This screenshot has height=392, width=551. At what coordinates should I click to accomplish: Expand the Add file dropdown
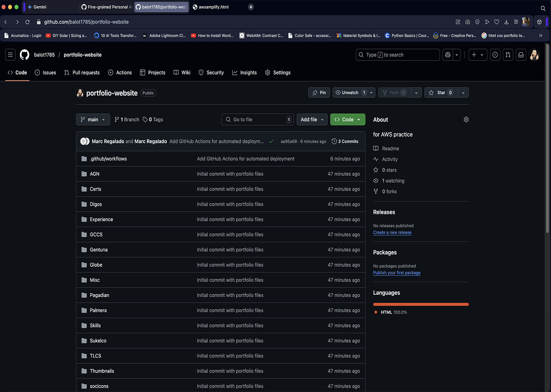312,119
